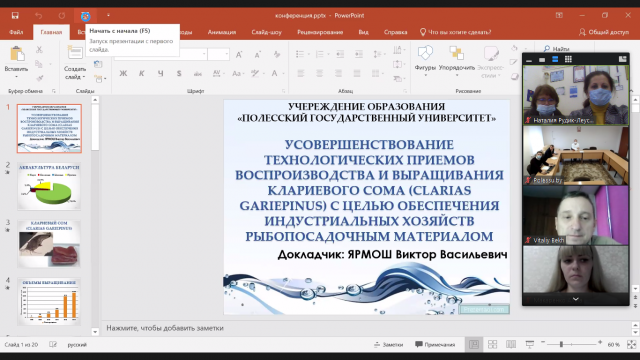
Task: Open the Файл menu
Action: point(16,32)
